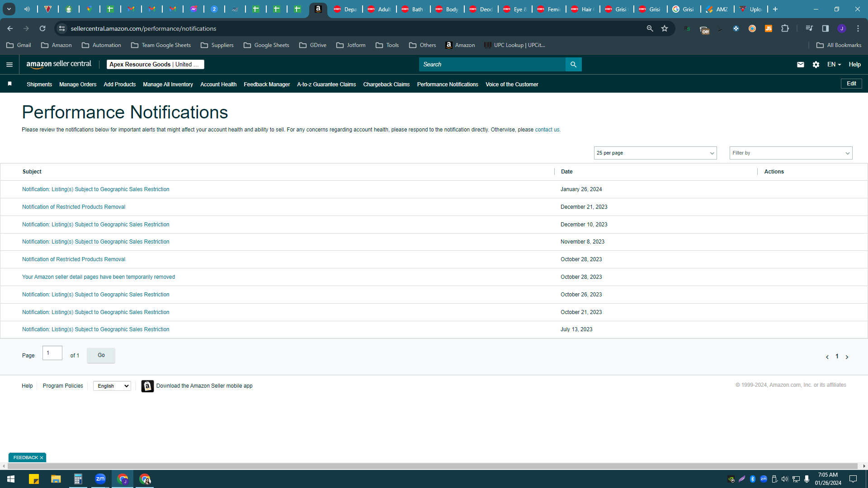Open the July 13, 2023 notification

(96, 329)
